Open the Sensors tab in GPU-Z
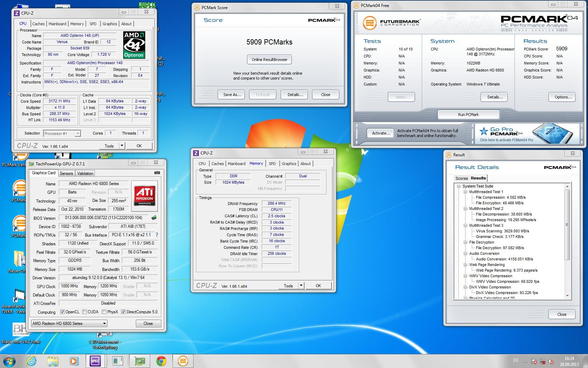This screenshot has height=368, width=588. [66, 173]
